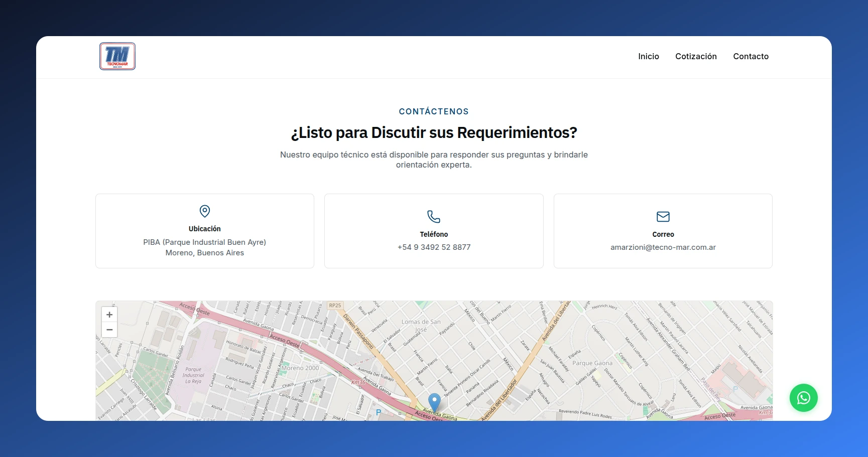The width and height of the screenshot is (868, 457).
Task: Click the PIBA address text
Action: 205,242
